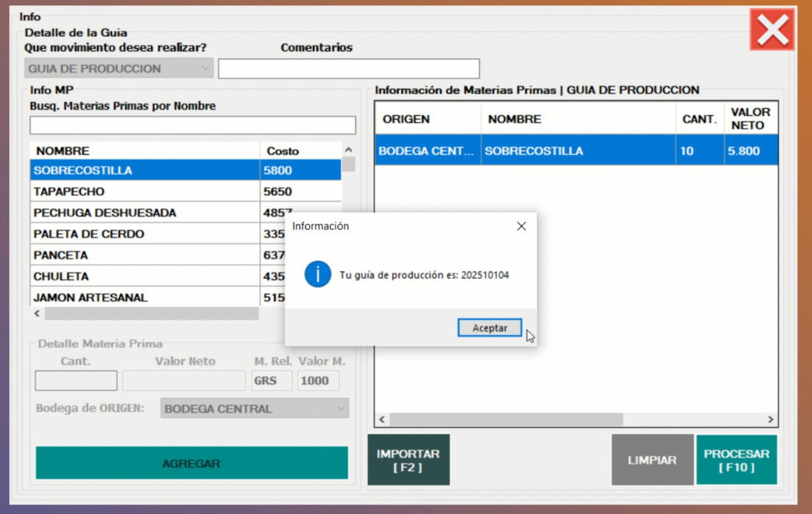This screenshot has width=812, height=514.
Task: Click the NOMBRE column header in right table
Action: click(578, 119)
